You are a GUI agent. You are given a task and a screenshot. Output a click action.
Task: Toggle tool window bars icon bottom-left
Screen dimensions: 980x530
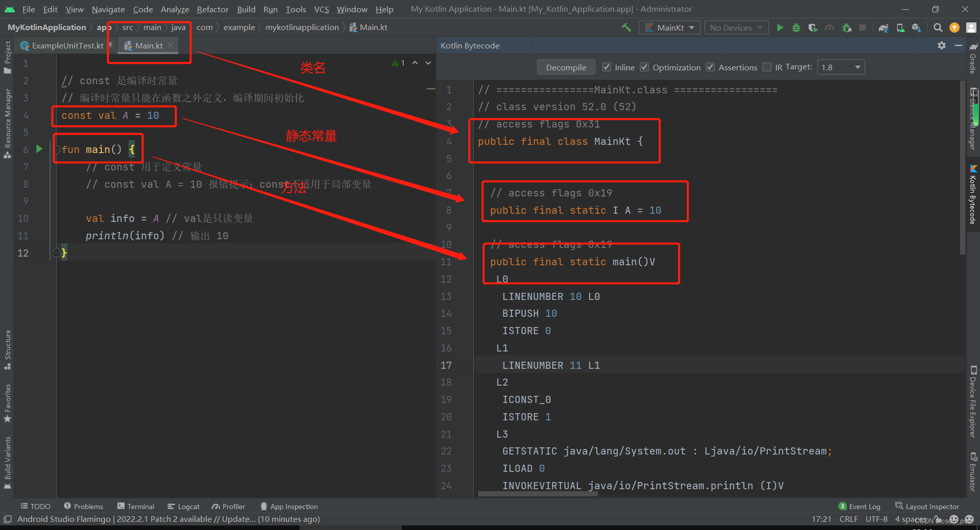tap(7, 519)
